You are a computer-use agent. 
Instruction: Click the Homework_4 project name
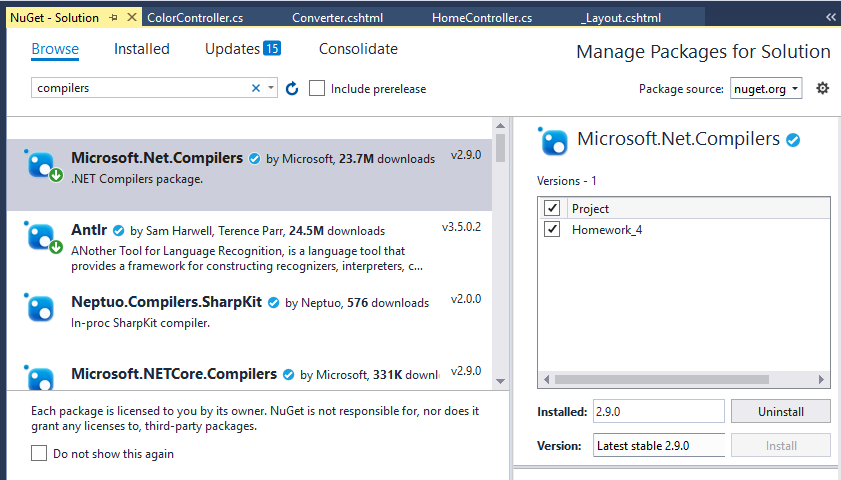click(x=607, y=230)
